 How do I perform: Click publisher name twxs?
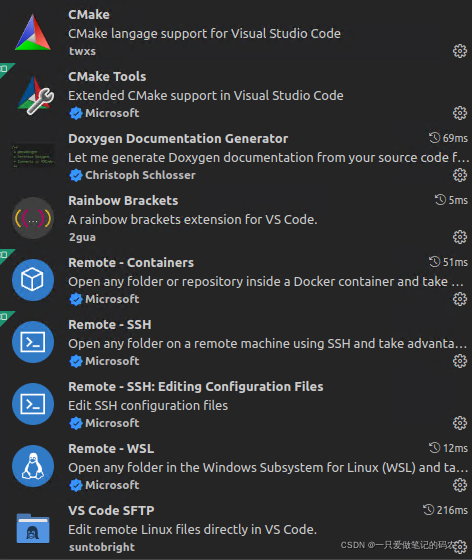click(82, 51)
